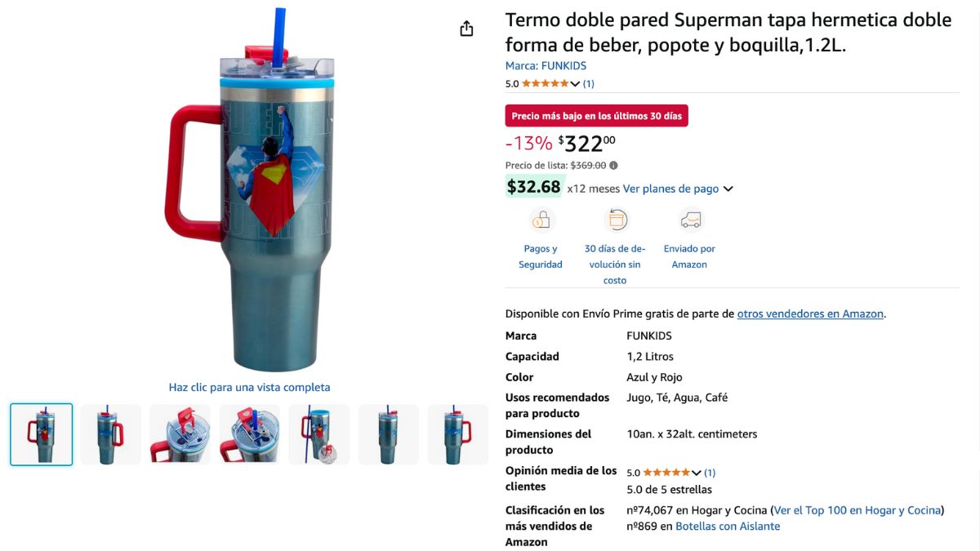The height and width of the screenshot is (551, 980).
Task: Expand the Ver planes de pago dropdown
Action: [728, 189]
